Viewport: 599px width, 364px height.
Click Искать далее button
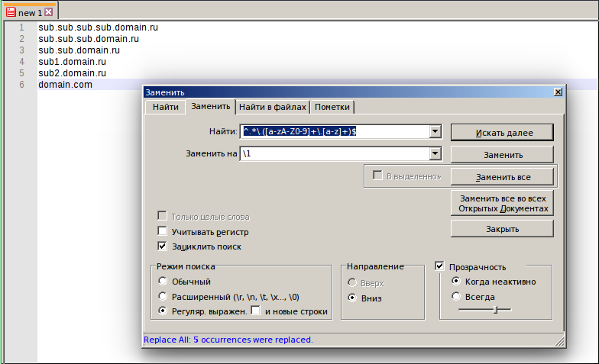pos(502,133)
